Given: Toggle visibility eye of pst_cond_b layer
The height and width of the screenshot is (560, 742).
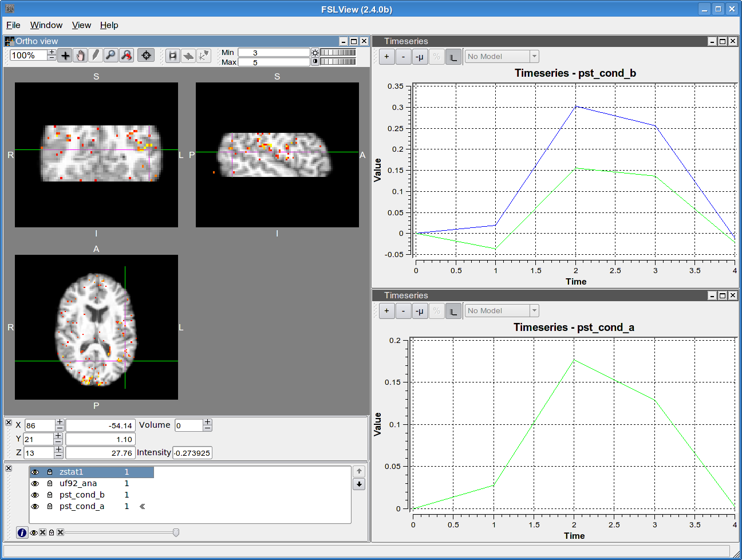Looking at the screenshot, I should [x=35, y=495].
